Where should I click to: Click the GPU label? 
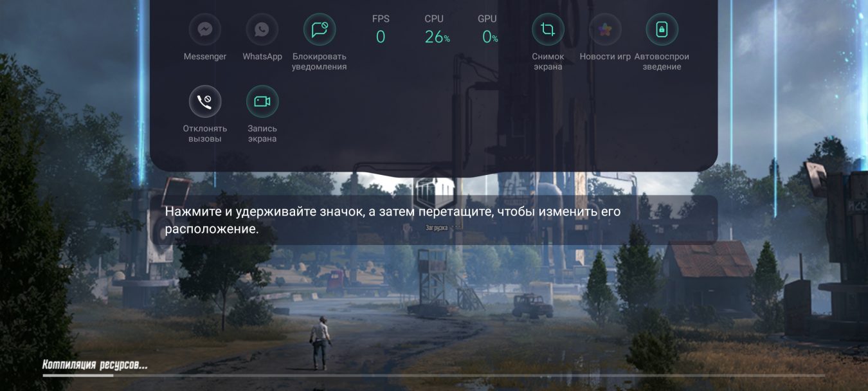[487, 19]
